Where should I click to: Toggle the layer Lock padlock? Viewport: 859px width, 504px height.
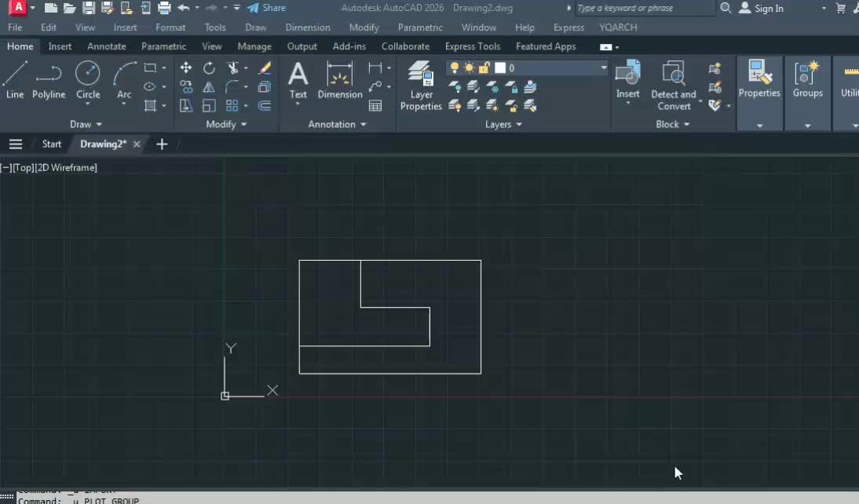(484, 68)
